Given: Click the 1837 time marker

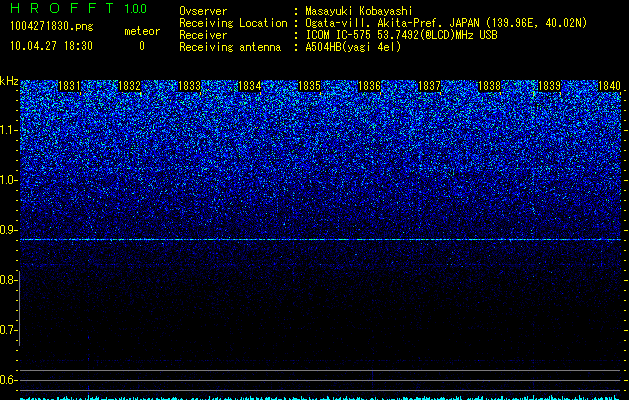Looking at the screenshot, I should (x=430, y=86).
